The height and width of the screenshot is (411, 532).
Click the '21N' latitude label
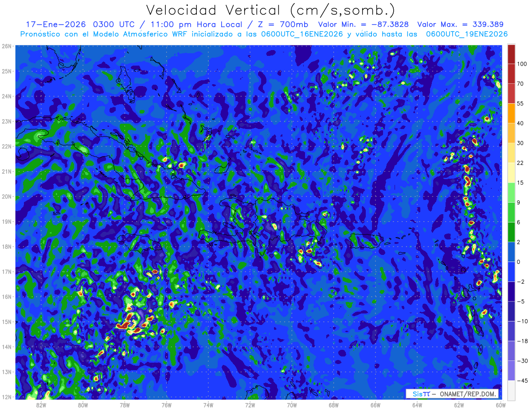(x=7, y=171)
